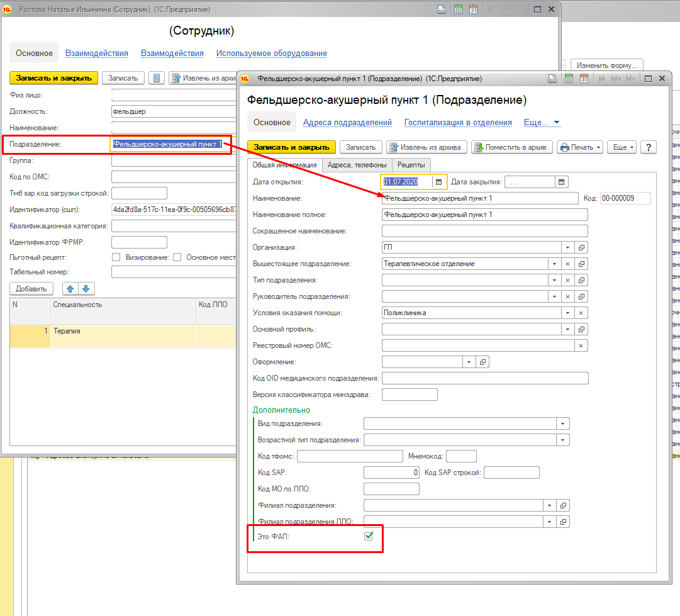Viewport: 680px width, 616px height.
Task: Enable the Льготный рецепт checkbox
Action: coord(116,257)
